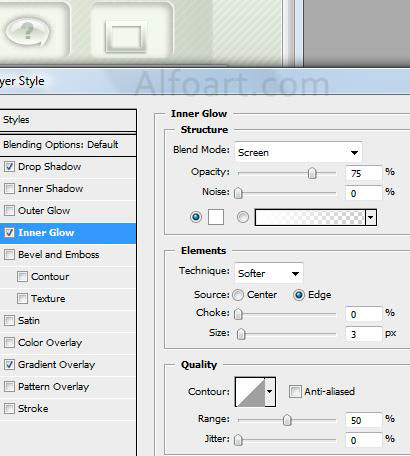Click the Jitter slider handle

[x=238, y=440]
